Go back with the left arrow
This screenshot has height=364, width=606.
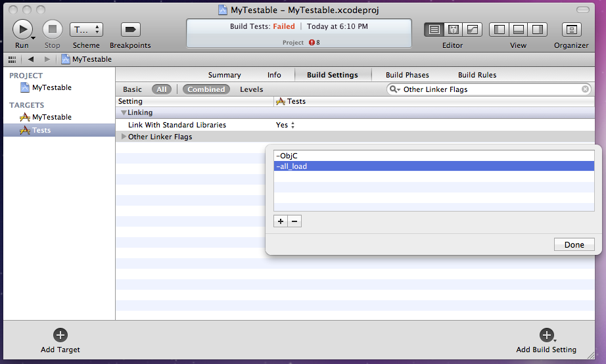31,59
